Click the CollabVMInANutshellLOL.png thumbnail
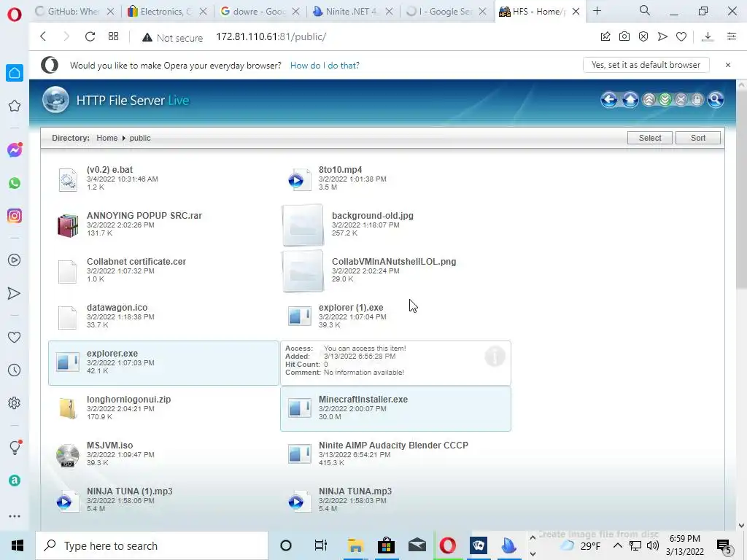 303,271
